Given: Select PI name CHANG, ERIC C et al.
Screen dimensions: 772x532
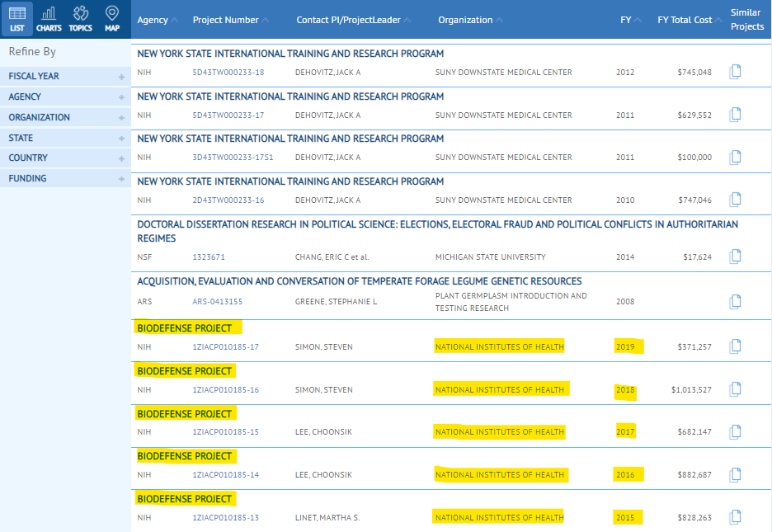Looking at the screenshot, I should tap(332, 257).
